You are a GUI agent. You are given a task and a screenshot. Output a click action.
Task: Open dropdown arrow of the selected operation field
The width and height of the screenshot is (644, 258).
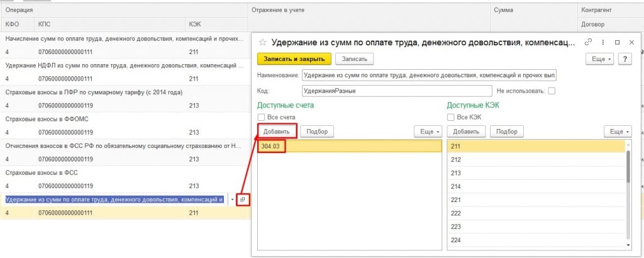(233, 199)
